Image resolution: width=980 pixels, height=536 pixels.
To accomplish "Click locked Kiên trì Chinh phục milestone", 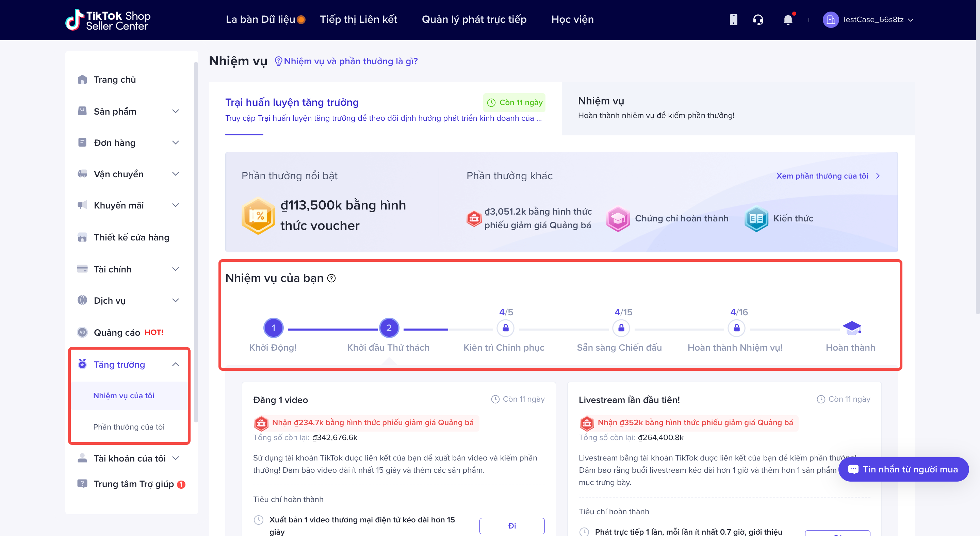I will pos(506,328).
